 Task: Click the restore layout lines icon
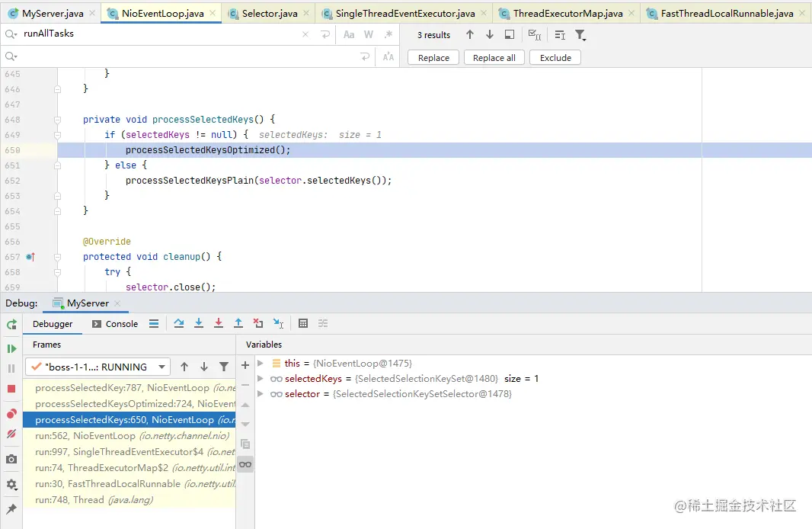154,324
